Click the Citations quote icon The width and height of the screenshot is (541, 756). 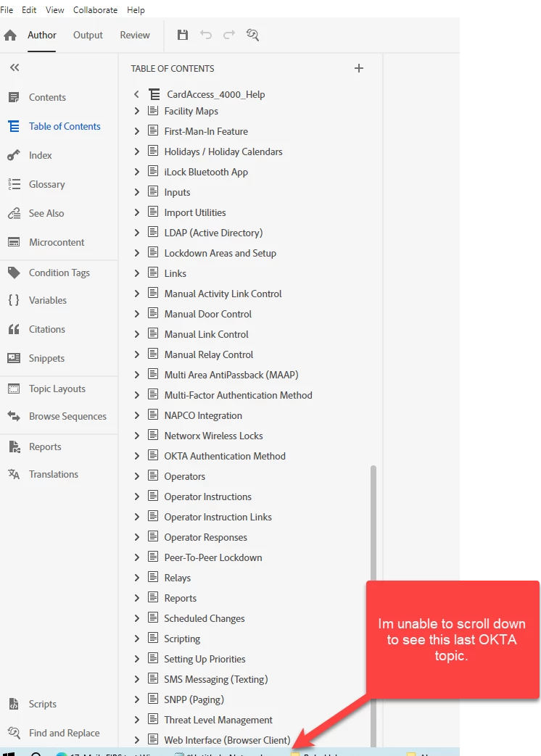[x=14, y=329]
